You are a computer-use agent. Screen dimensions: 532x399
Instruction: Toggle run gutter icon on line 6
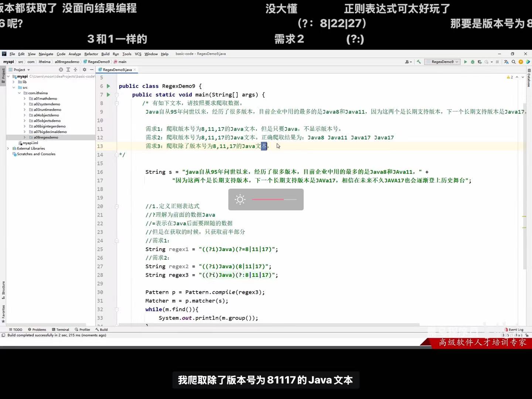108,86
